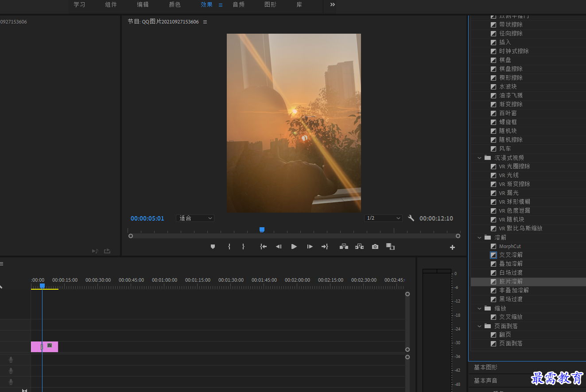The height and width of the screenshot is (392, 586).
Task: Open program monitor settings wrench
Action: point(411,218)
